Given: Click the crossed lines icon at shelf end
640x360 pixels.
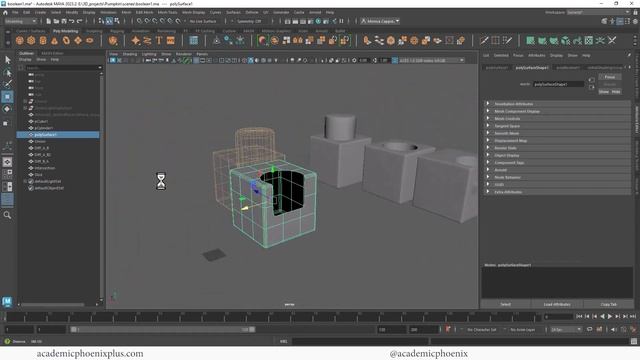Looking at the screenshot, I should pos(612,40).
